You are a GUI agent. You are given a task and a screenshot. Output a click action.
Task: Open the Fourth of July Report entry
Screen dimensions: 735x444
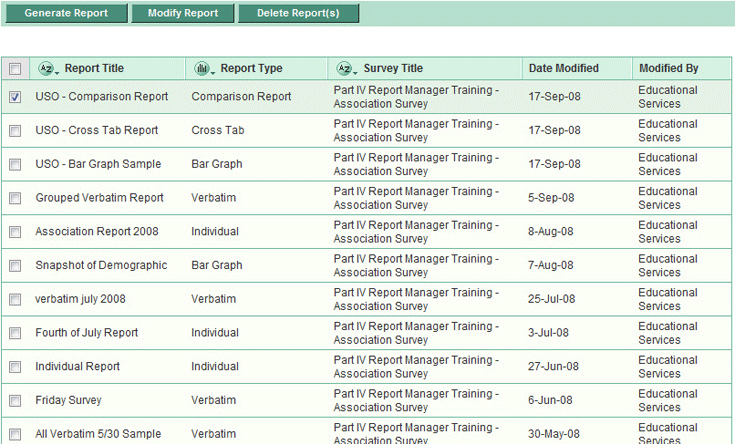(86, 333)
